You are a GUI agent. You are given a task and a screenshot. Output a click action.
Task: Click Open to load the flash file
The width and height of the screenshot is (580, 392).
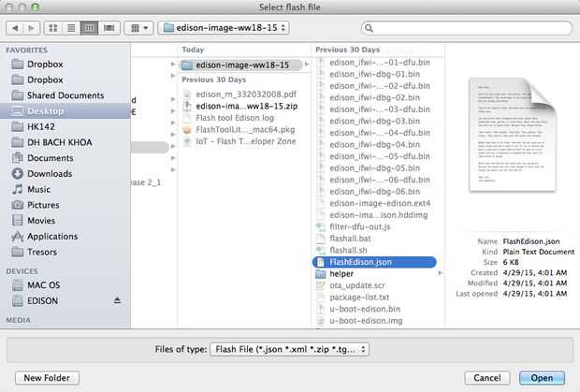click(x=542, y=378)
